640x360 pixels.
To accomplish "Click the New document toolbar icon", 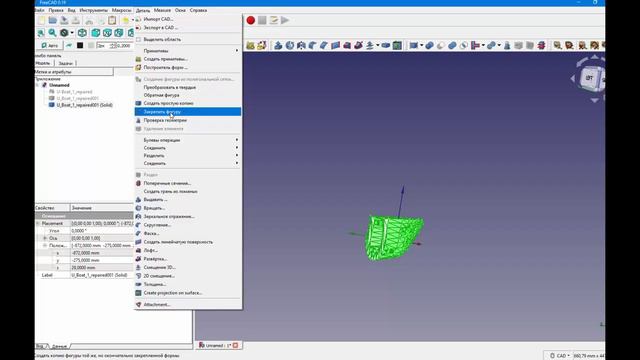I will tap(41, 20).
